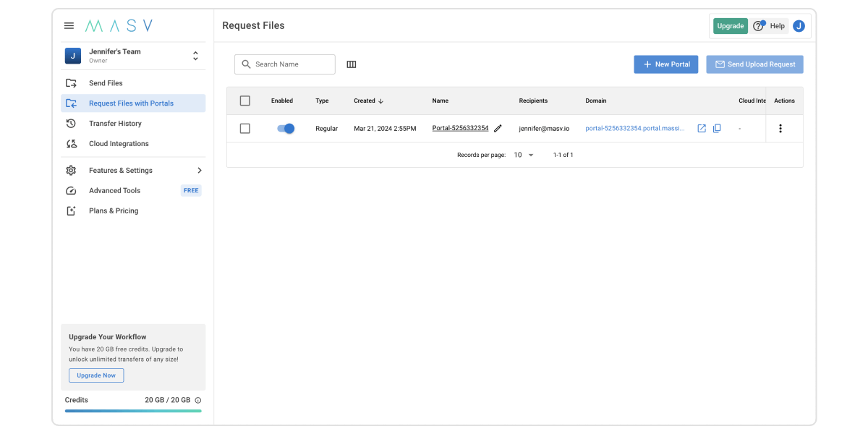Open the hamburger menu icon
The width and height of the screenshot is (868, 434).
pos(69,25)
